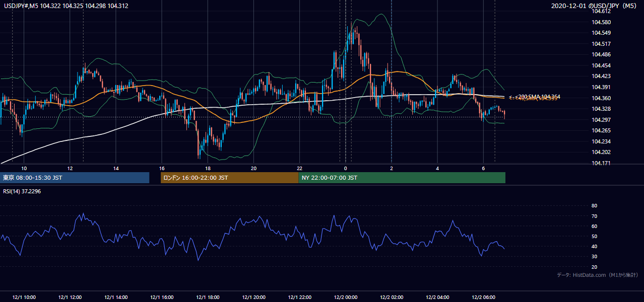Screen dimensions: 644x302
Task: Click RSI scale value 40
Action: [594, 246]
